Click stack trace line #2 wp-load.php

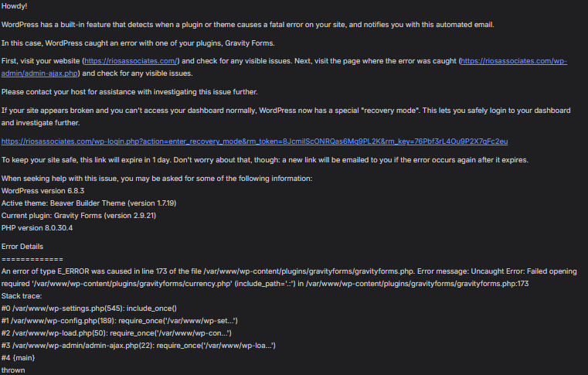point(116,333)
